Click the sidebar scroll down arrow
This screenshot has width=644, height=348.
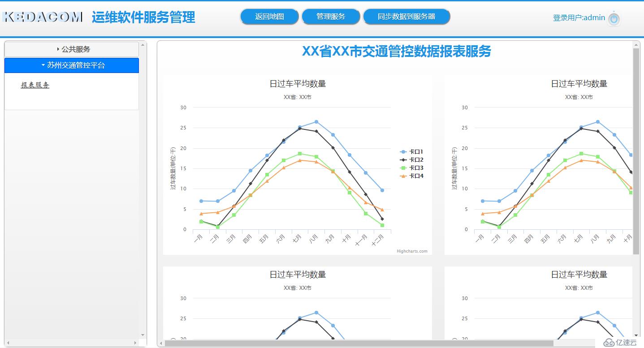point(143,335)
